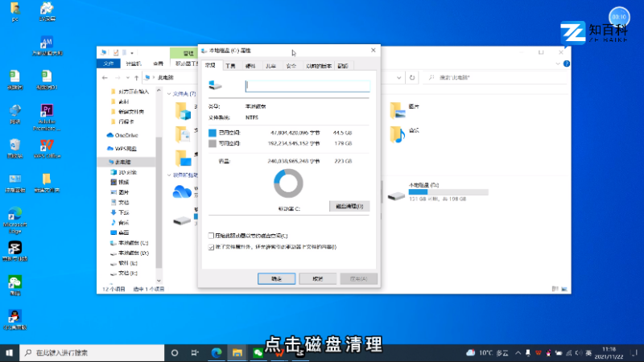Switch to the 工具 (Tools) tab
This screenshot has width=644, height=362.
(x=230, y=65)
